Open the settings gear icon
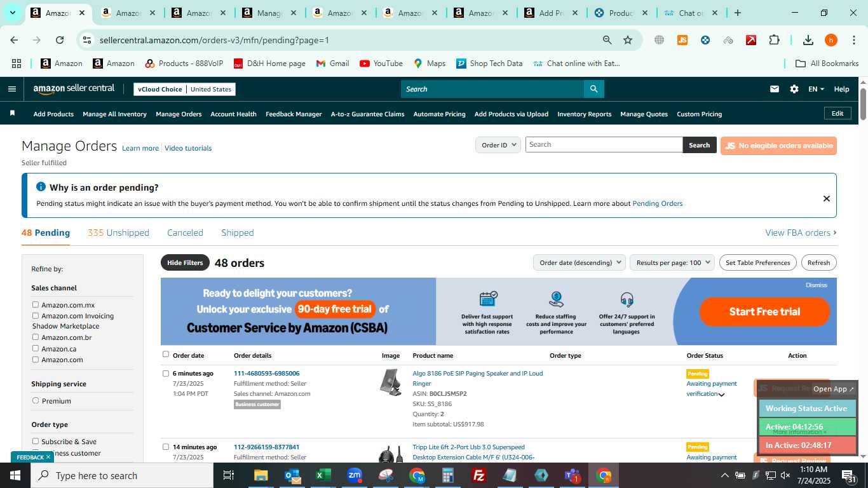 (794, 89)
